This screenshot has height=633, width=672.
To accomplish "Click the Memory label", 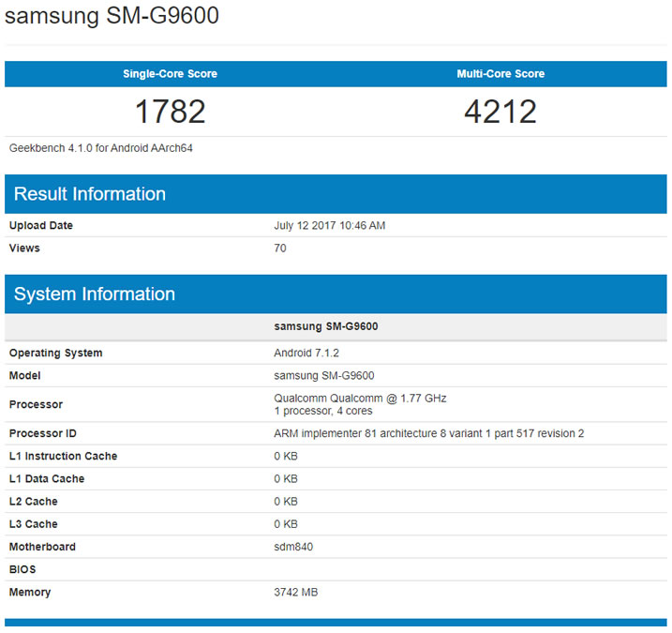I will 30,593.
